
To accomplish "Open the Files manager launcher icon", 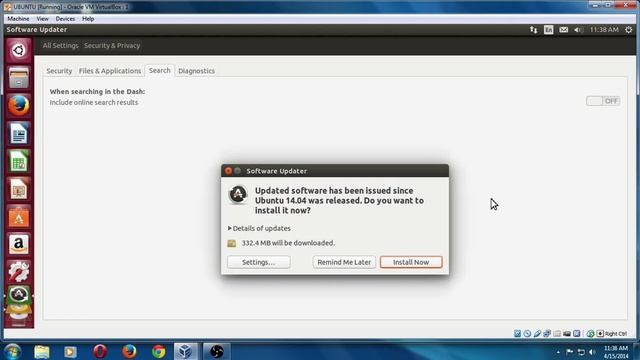I will tap(18, 78).
